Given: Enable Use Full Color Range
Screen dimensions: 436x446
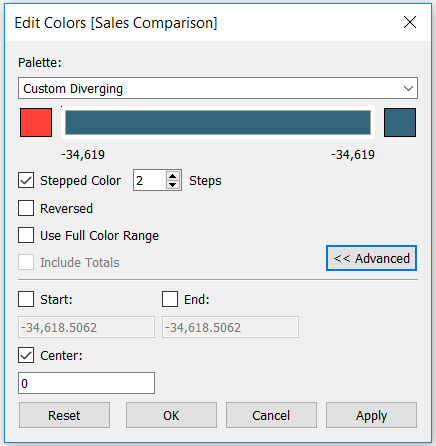Looking at the screenshot, I should 26,235.
